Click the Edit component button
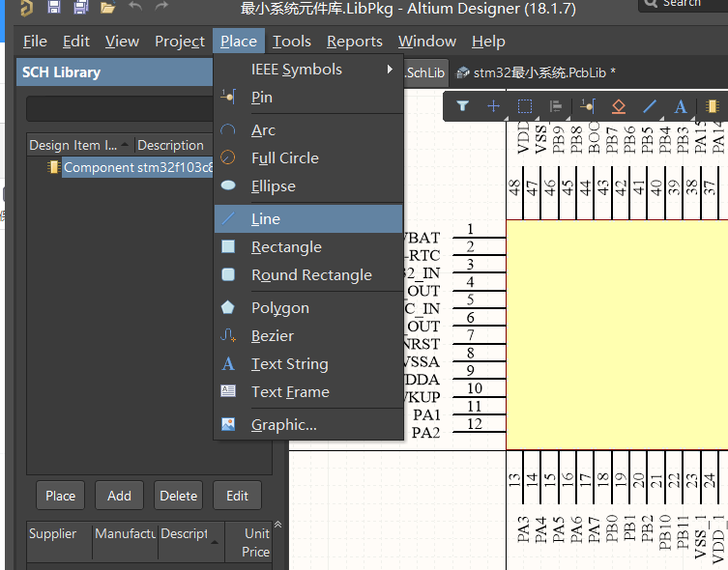 (237, 496)
